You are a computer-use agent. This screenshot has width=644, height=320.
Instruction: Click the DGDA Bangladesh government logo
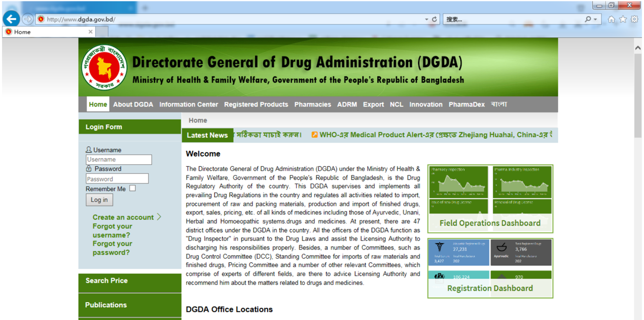104,67
